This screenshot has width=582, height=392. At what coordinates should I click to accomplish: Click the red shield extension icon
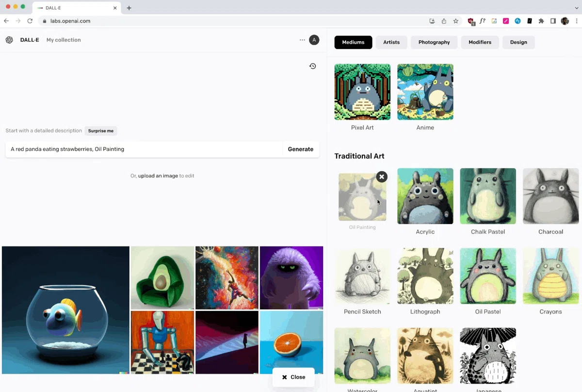point(471,21)
